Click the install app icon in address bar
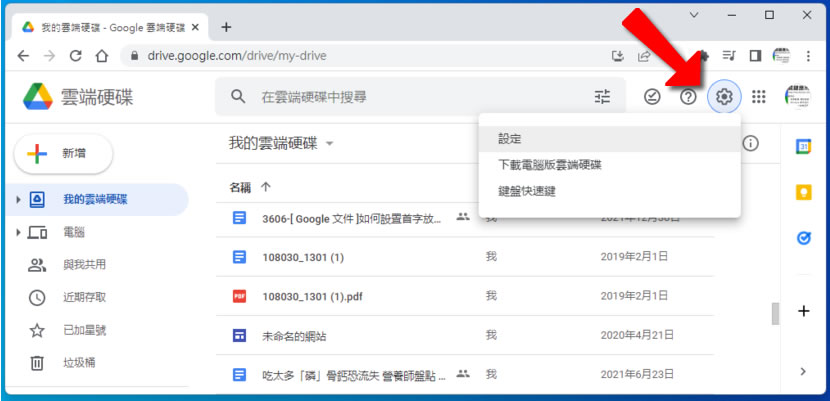 (618, 56)
